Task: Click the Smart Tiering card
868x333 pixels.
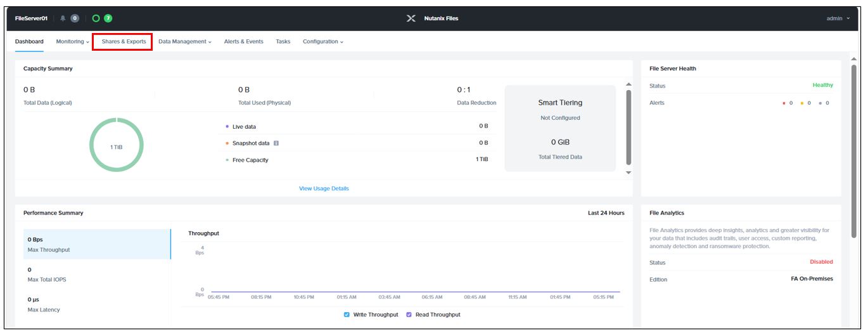Action: 560,128
